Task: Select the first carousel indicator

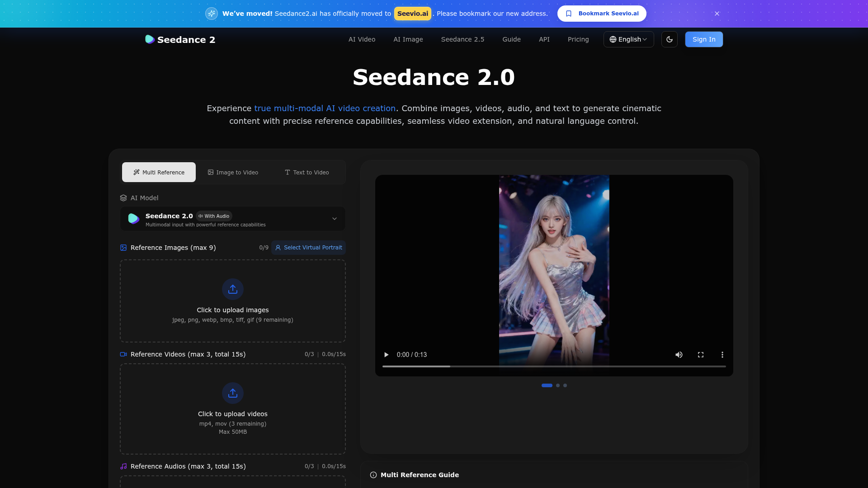Action: point(547,385)
